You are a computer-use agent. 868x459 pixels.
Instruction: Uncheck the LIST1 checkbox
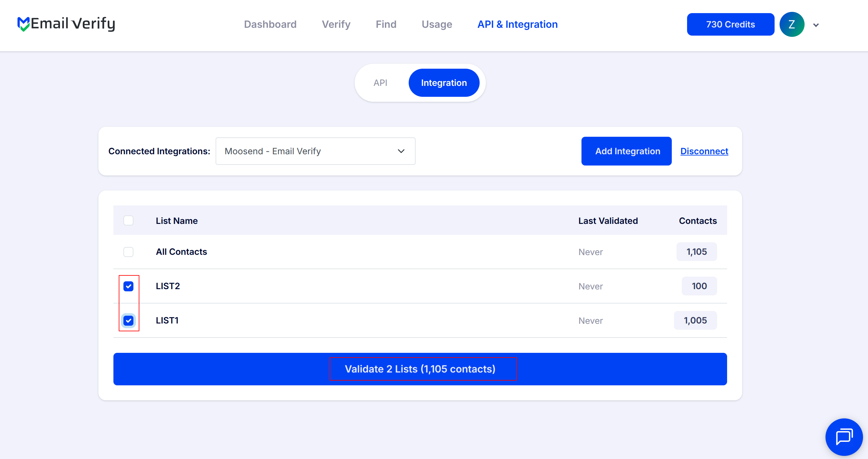[x=128, y=320]
